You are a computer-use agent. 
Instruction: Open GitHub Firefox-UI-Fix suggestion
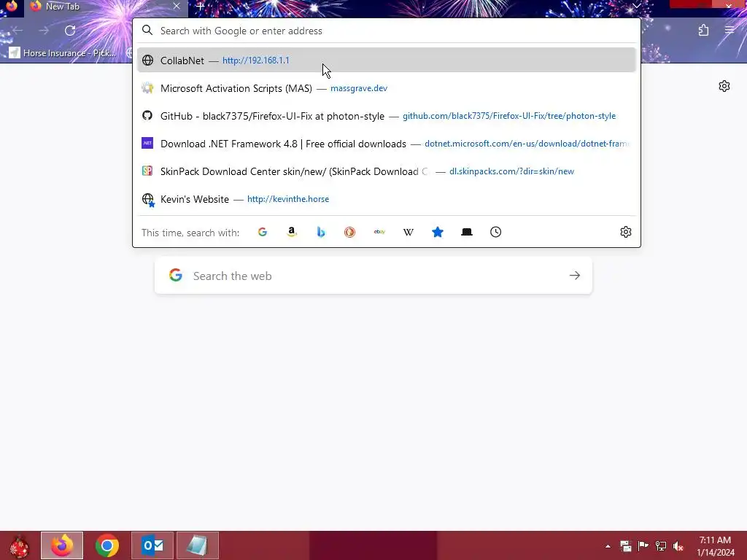point(387,116)
